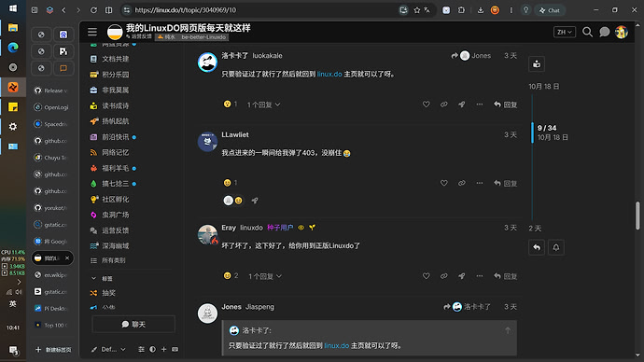Boost 洛卡卡了's post with rocket icon
This screenshot has width=644, height=362.
[x=462, y=104]
